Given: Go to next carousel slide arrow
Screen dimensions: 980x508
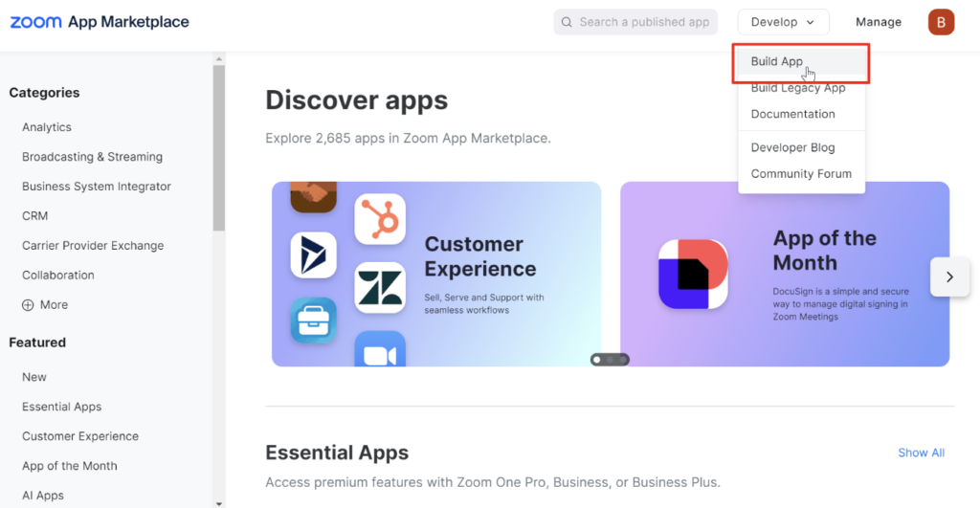Looking at the screenshot, I should 949,276.
